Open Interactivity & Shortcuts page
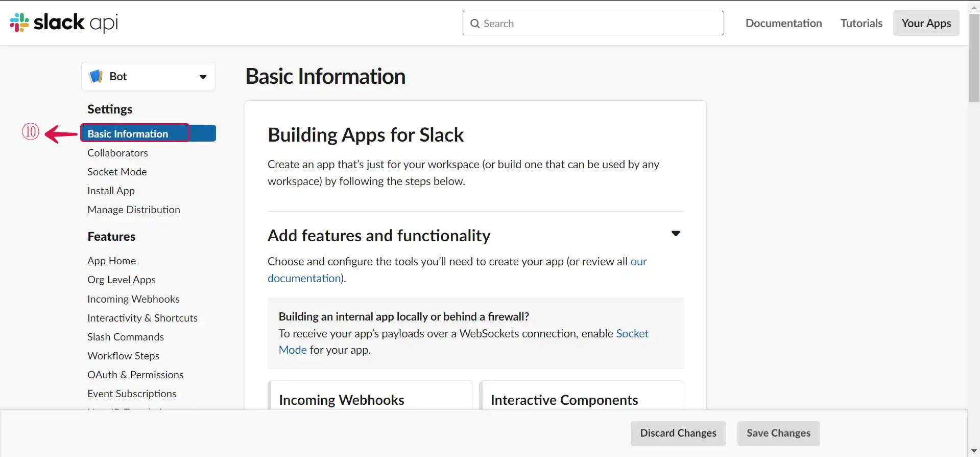980x457 pixels. (142, 318)
